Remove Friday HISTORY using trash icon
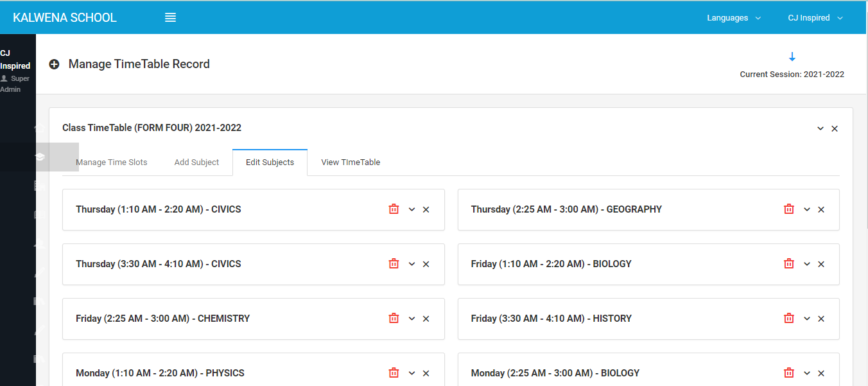The image size is (868, 386). point(788,319)
